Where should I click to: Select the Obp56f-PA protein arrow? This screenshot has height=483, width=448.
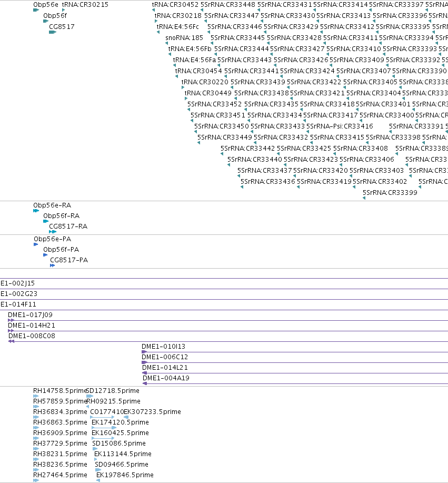(45, 255)
